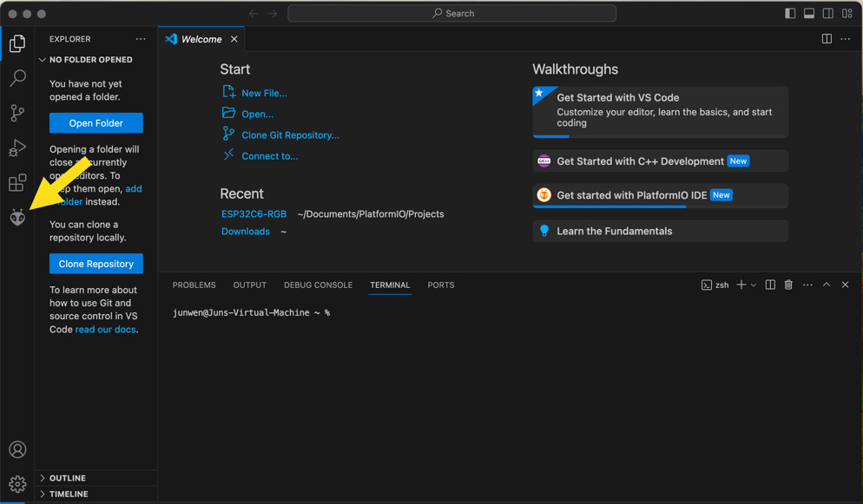
Task: Split the terminal
Action: pyautogui.click(x=770, y=285)
